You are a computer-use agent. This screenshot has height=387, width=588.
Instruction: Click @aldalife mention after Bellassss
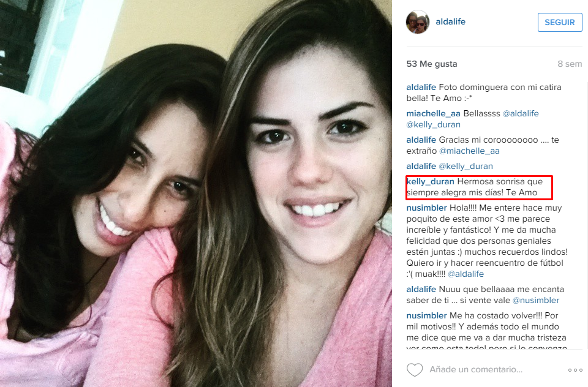[x=521, y=114]
